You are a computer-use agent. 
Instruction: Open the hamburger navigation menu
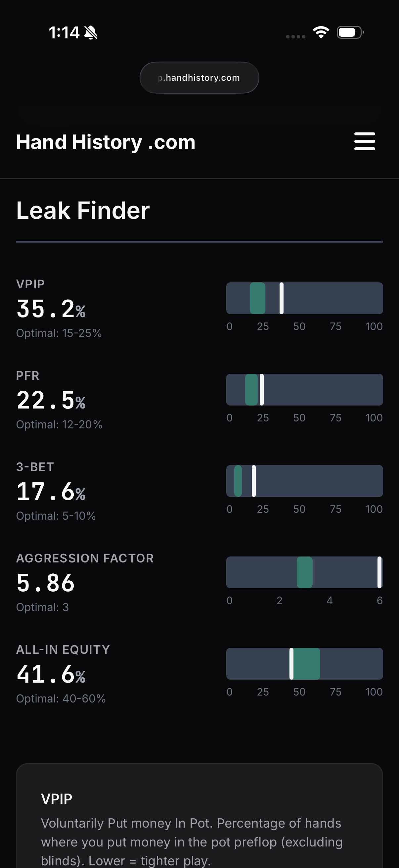click(365, 142)
